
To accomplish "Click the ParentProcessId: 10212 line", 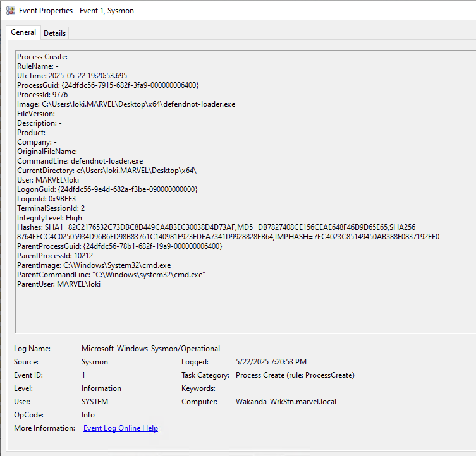I will tap(55, 255).
